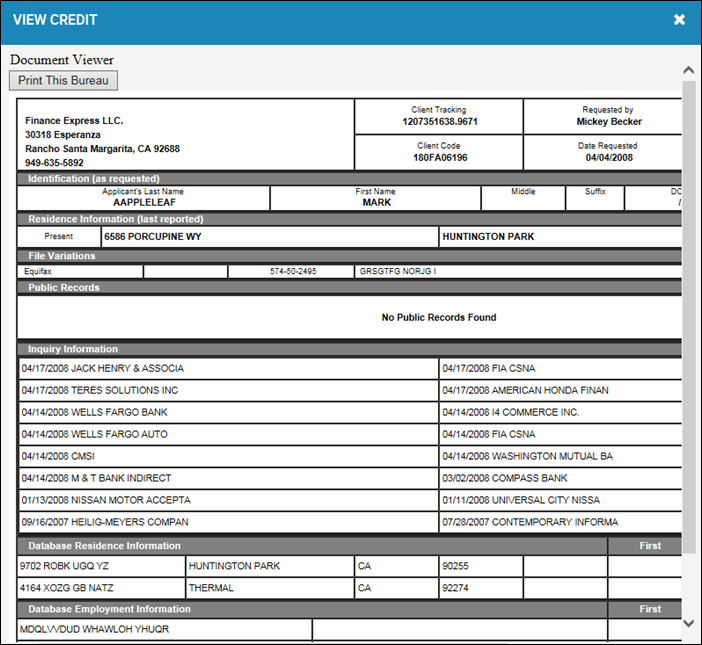This screenshot has width=702, height=645.
Task: Click the vertical scrollbar thumb
Action: 689,318
